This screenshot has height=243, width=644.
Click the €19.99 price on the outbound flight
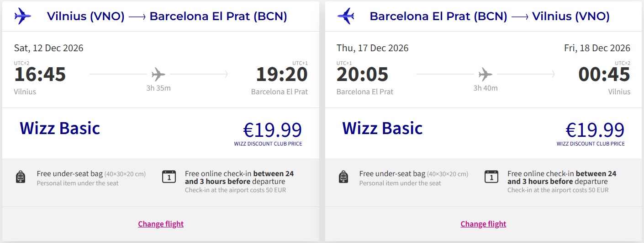(273, 130)
